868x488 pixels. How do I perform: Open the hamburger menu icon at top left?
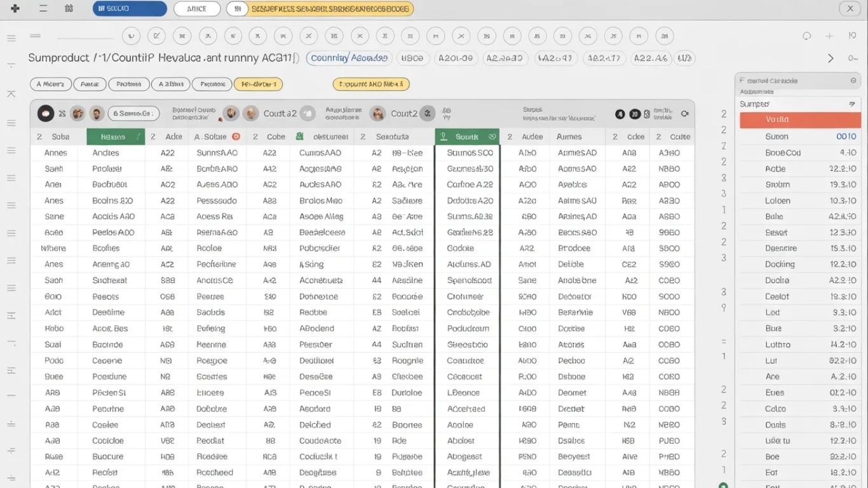42,8
